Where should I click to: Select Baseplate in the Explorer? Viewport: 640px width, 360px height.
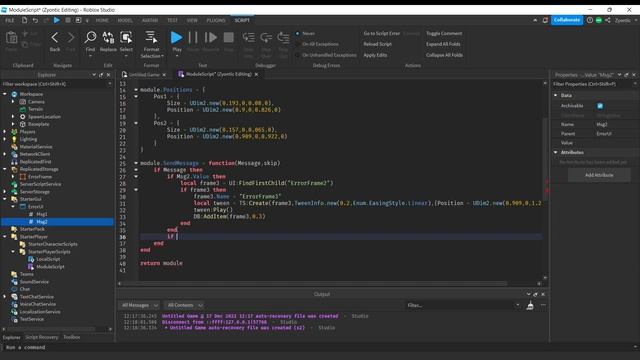pos(38,124)
